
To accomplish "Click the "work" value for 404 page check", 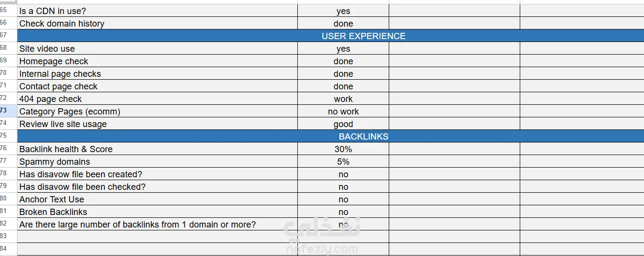I will pyautogui.click(x=343, y=99).
